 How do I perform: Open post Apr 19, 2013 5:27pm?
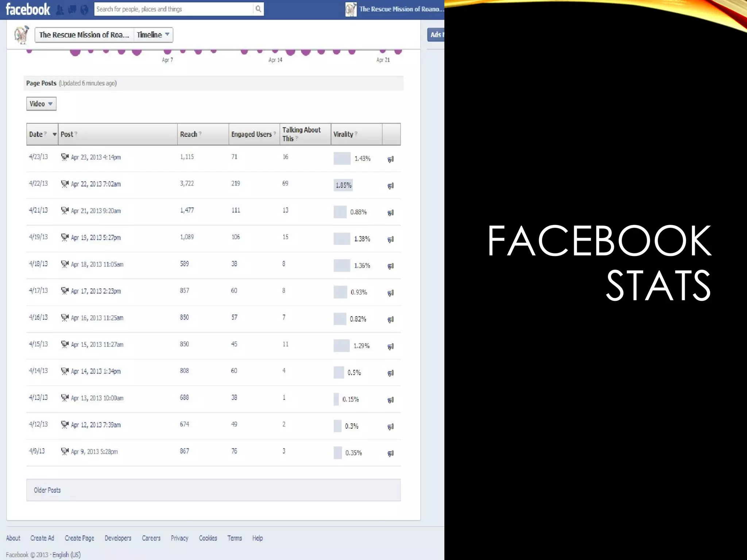click(96, 238)
